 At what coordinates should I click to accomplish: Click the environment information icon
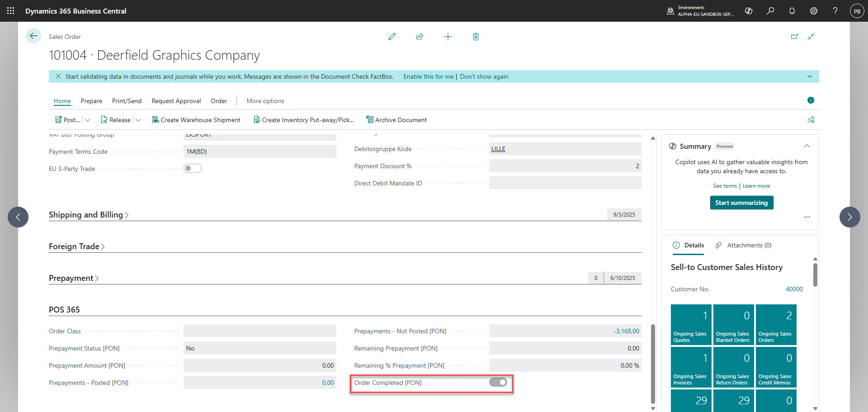pos(670,11)
